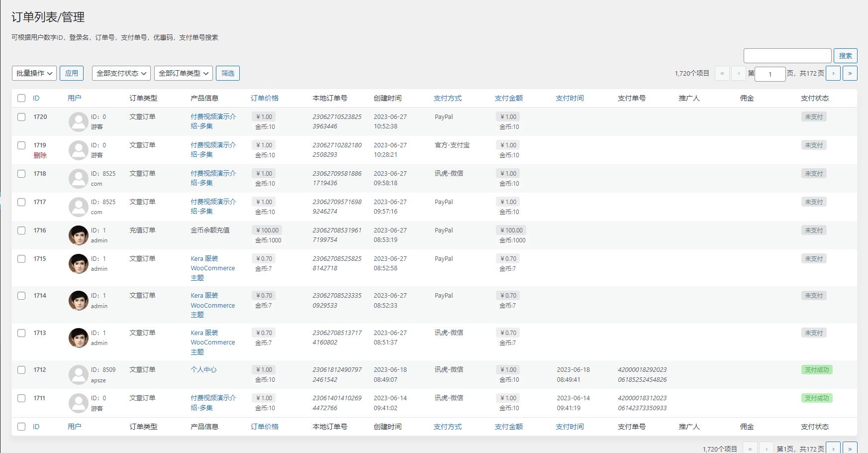Screen dimensions: 868x453
Task: Open the 全部订单类型 dropdown
Action: [184, 73]
